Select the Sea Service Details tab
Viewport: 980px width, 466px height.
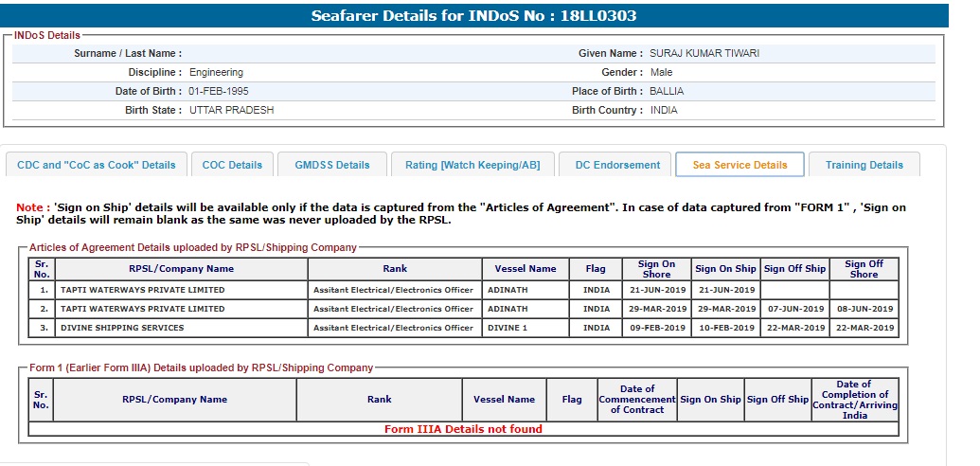click(x=739, y=165)
